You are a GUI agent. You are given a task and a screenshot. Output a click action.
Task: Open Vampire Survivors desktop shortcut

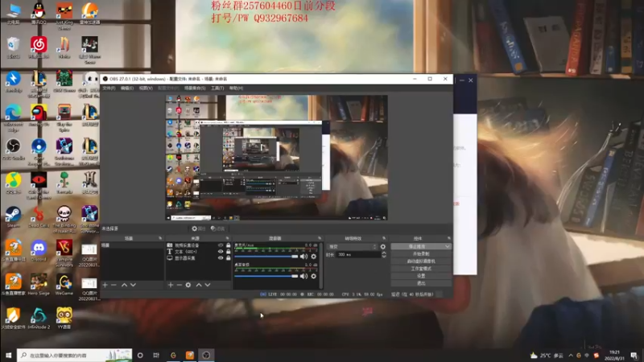pos(64,253)
